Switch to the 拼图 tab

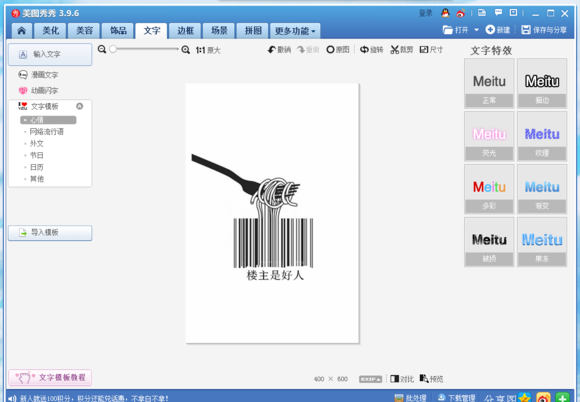[x=253, y=31]
